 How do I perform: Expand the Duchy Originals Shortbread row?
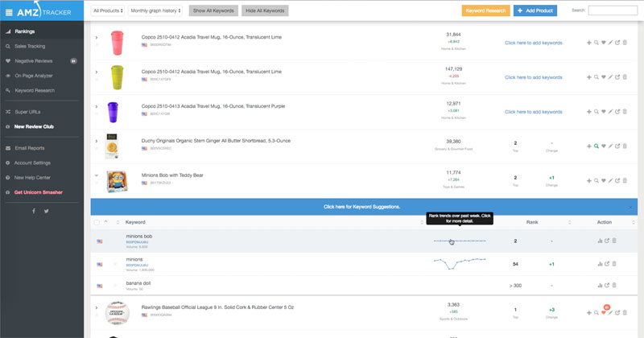point(97,141)
